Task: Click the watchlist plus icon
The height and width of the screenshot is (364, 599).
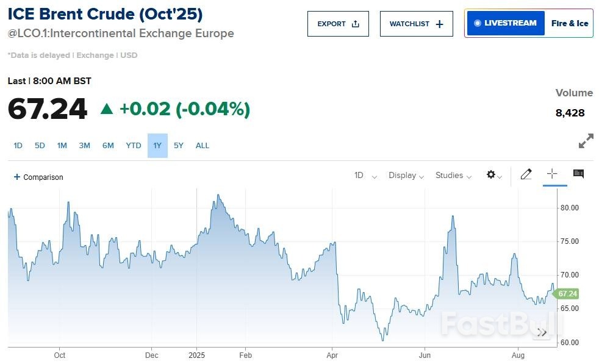Action: [440, 24]
